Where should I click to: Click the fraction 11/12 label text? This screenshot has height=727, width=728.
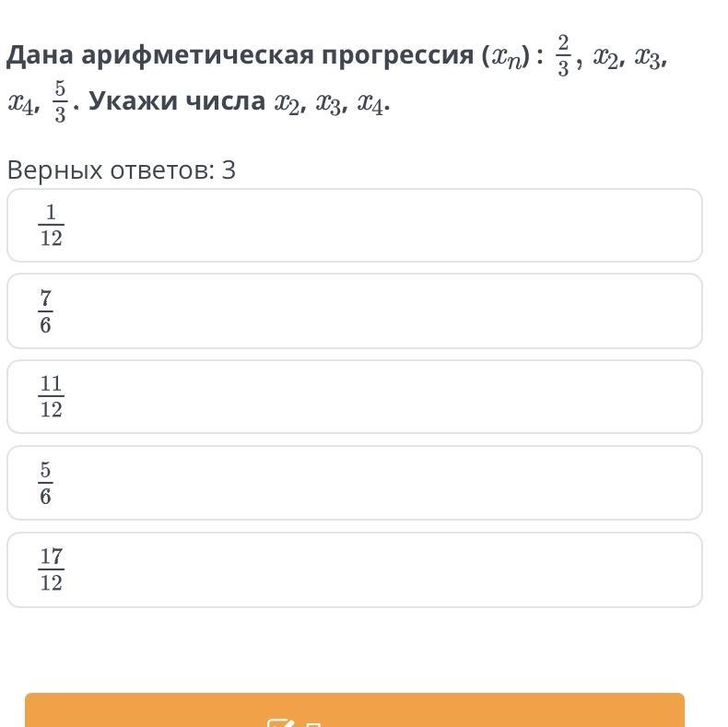pyautogui.click(x=51, y=396)
